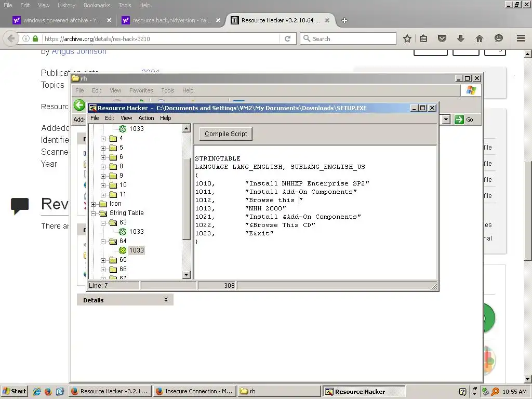This screenshot has width=532, height=399.
Task: Click the Firefox URL address field
Action: pyautogui.click(x=161, y=38)
